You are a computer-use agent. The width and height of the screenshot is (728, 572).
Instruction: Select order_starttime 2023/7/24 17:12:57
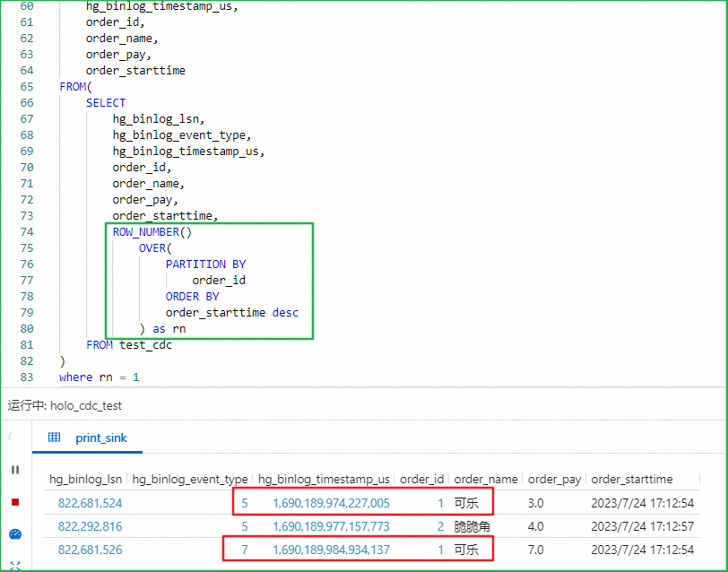coord(643,526)
